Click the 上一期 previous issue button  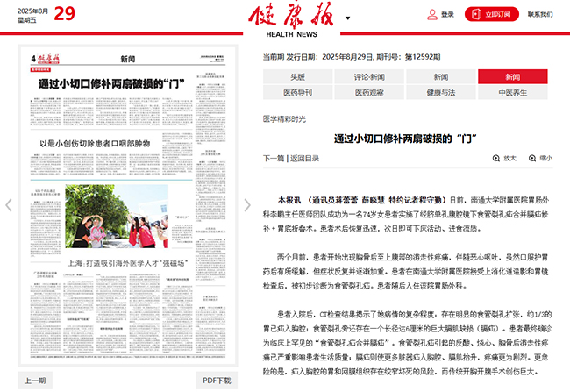point(35,381)
